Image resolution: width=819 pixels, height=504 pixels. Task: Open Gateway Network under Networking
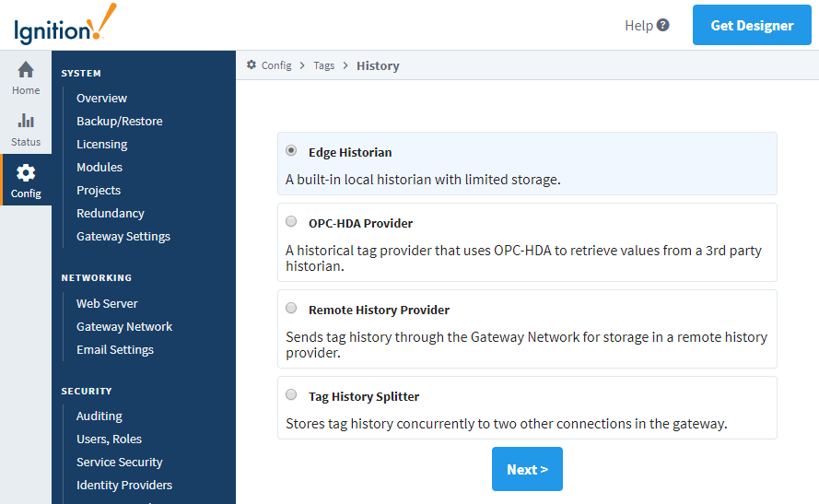pos(124,326)
